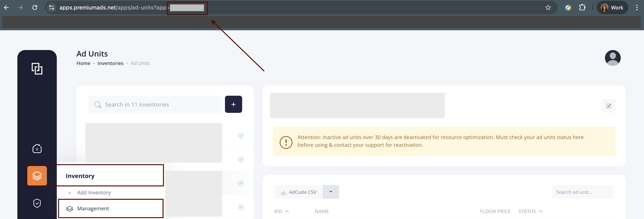The width and height of the screenshot is (644, 219).
Task: Click the edit pencil icon button
Action: coord(609,106)
